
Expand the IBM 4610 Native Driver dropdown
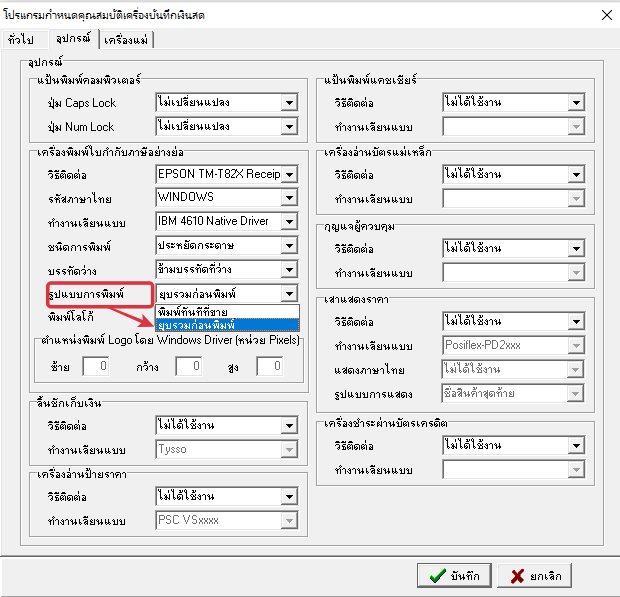(289, 221)
